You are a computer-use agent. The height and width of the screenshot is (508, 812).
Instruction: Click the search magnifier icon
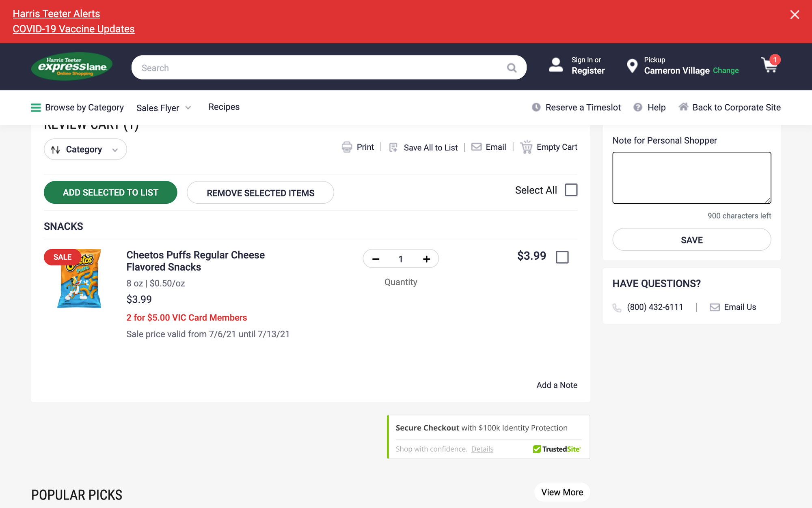coord(512,68)
